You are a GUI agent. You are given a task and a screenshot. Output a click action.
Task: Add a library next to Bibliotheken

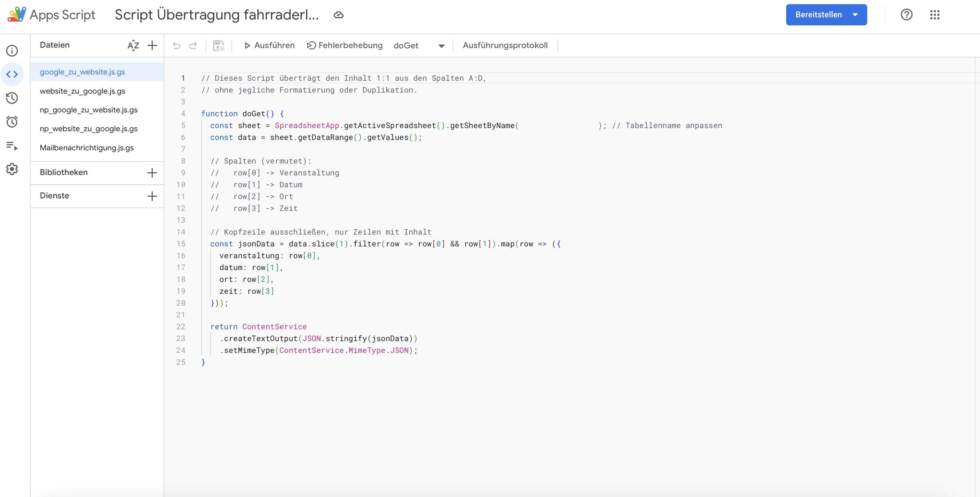(152, 173)
